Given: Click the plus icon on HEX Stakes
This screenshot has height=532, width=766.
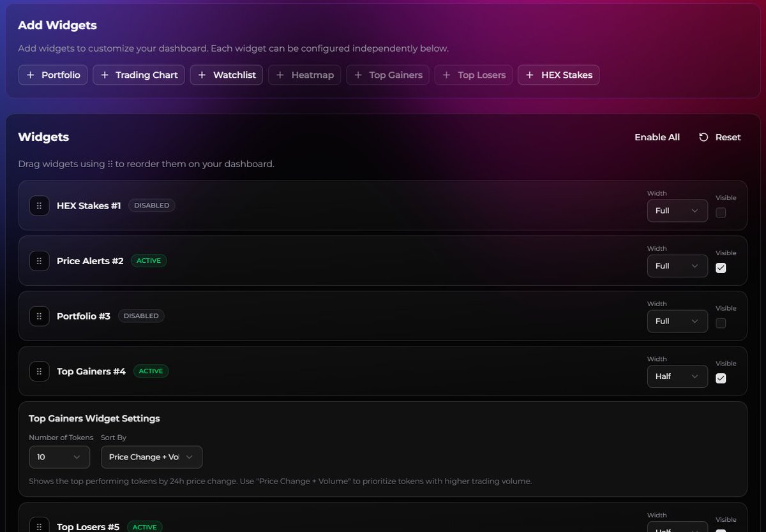Looking at the screenshot, I should [530, 75].
